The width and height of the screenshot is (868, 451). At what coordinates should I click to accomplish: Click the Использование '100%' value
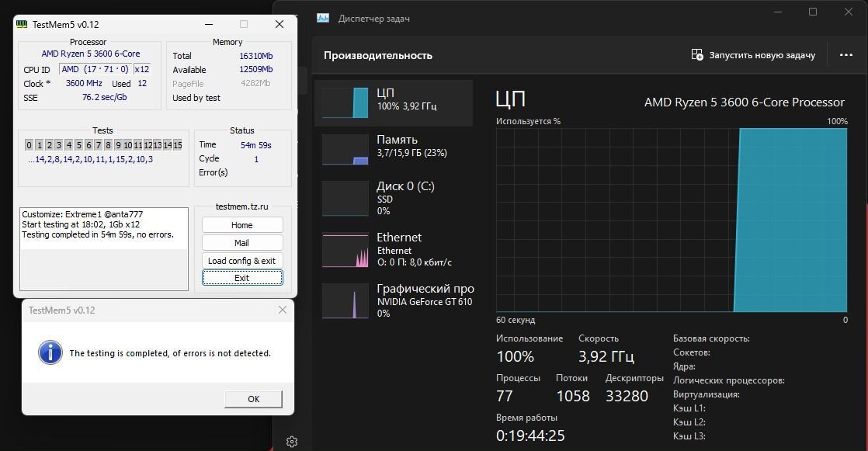click(x=516, y=356)
